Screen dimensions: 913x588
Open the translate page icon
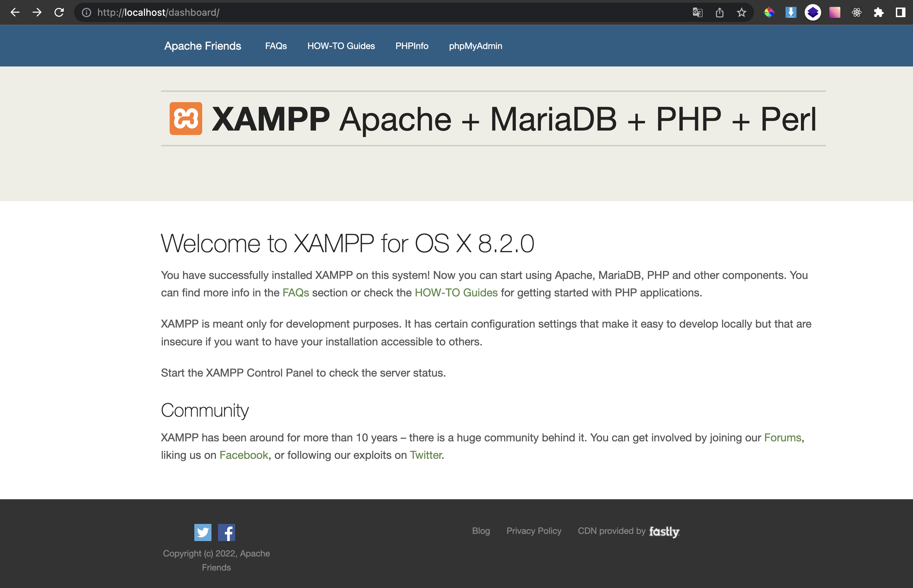(697, 13)
